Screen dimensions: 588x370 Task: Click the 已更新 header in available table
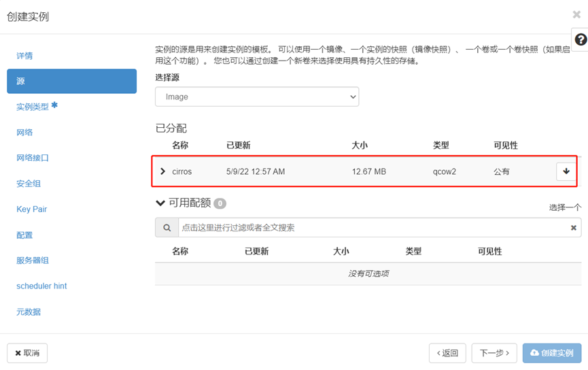257,251
